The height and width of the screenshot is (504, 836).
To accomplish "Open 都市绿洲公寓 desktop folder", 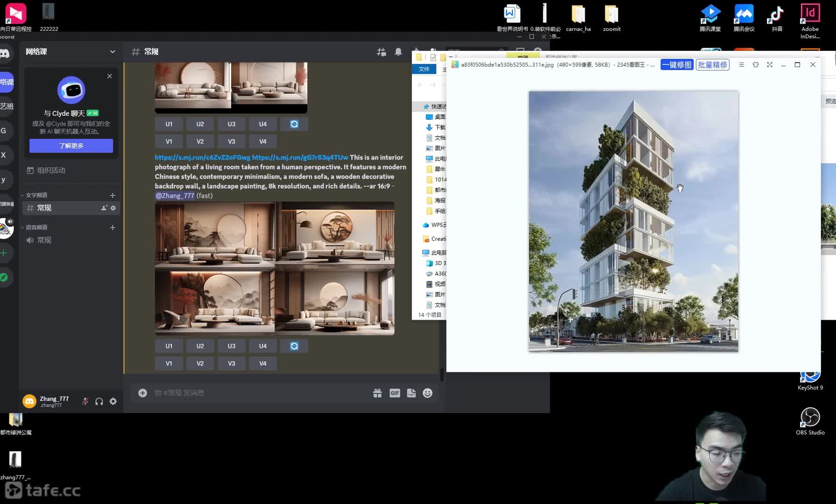I will tap(15, 425).
